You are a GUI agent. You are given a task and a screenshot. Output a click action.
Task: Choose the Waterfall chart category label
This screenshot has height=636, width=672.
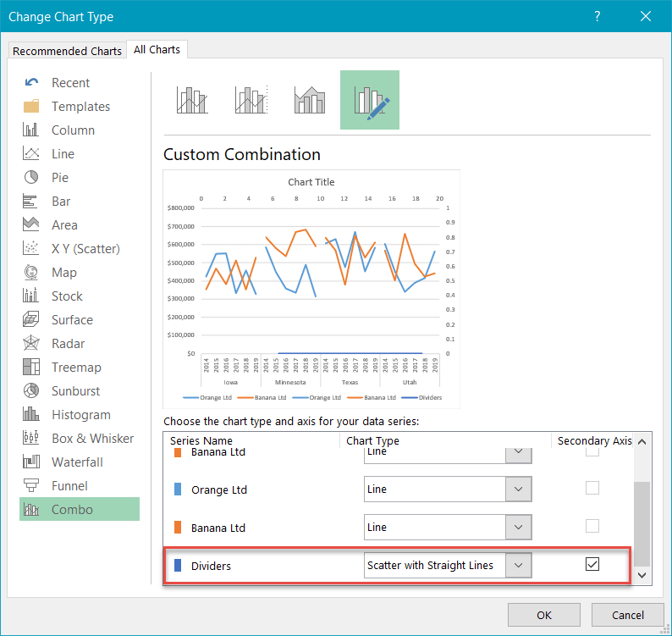(77, 462)
